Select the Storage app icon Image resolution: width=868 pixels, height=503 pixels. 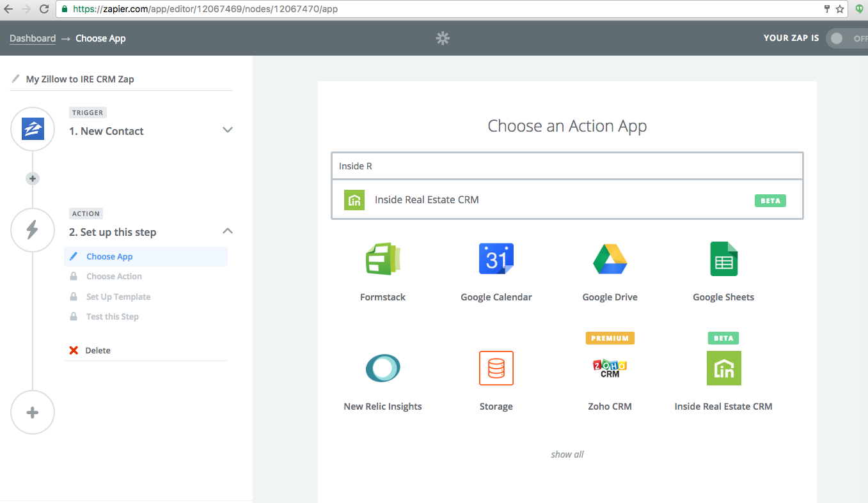[x=496, y=368]
